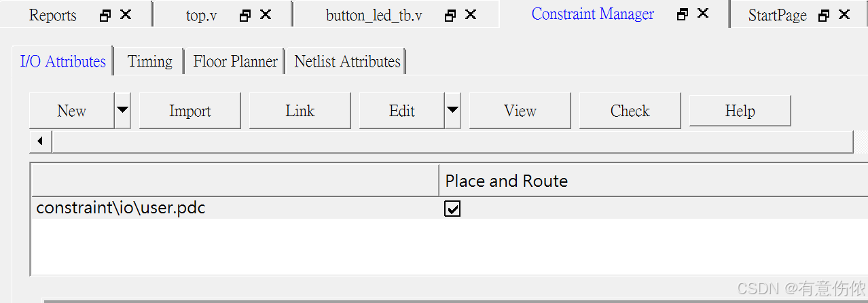Expand the New button dropdown arrow

coord(122,111)
